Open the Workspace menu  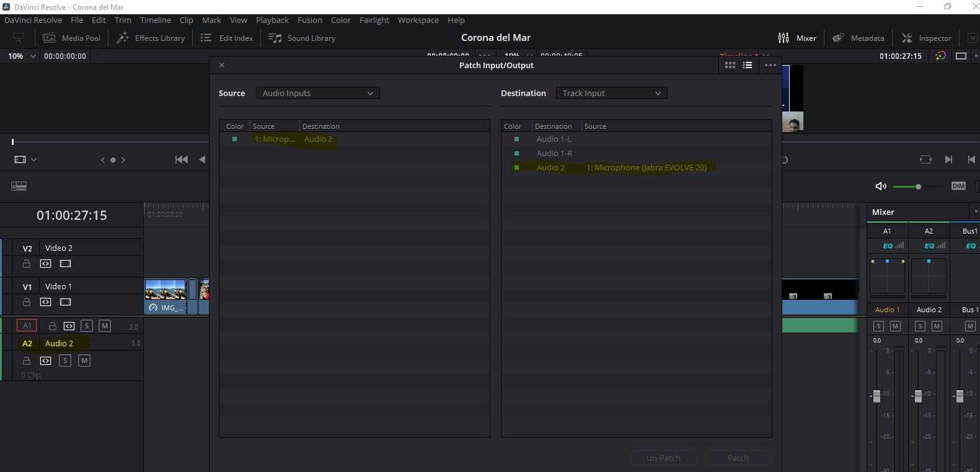[x=418, y=20]
